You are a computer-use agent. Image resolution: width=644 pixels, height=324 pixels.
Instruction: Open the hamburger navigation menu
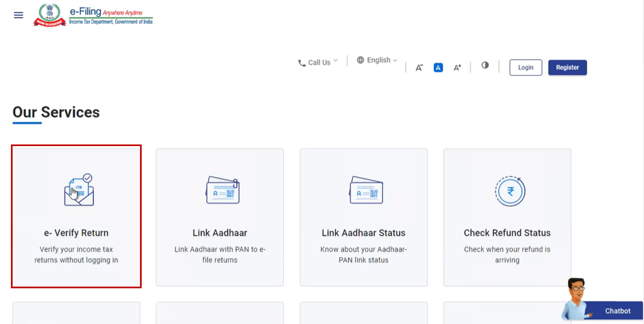click(x=18, y=15)
